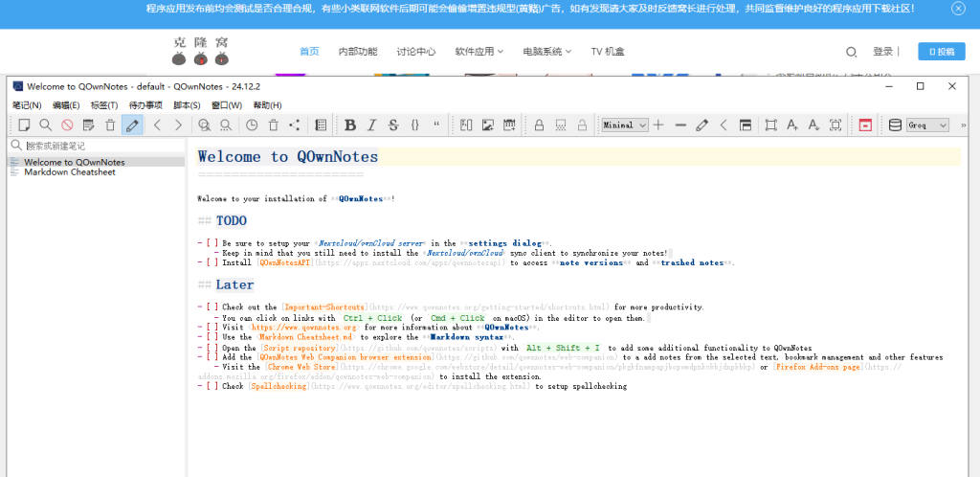Click the calendar-plus icon right of image icon
Viewport: 980px width, 477px height.
(509, 125)
